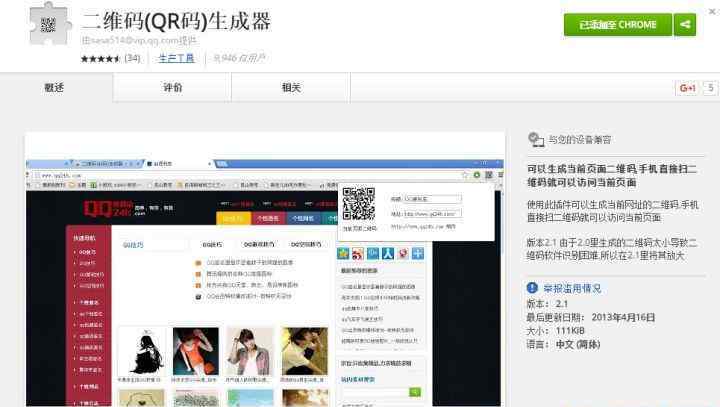
Task: Click the puzzle-piece QR extension icon
Action: (51, 24)
